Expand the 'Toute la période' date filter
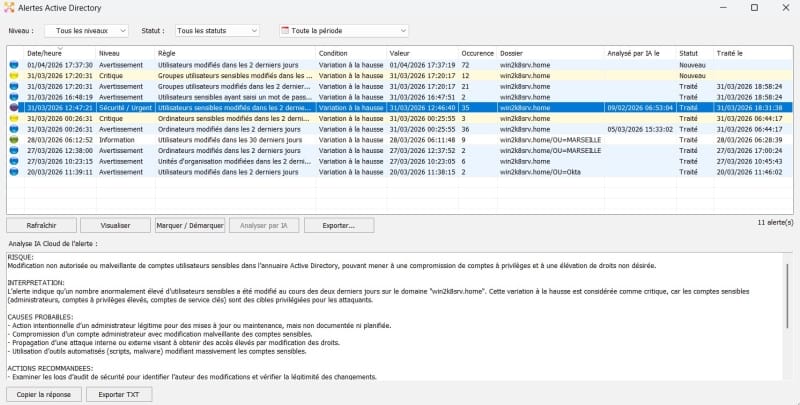This screenshot has height=405, width=800. coord(344,31)
